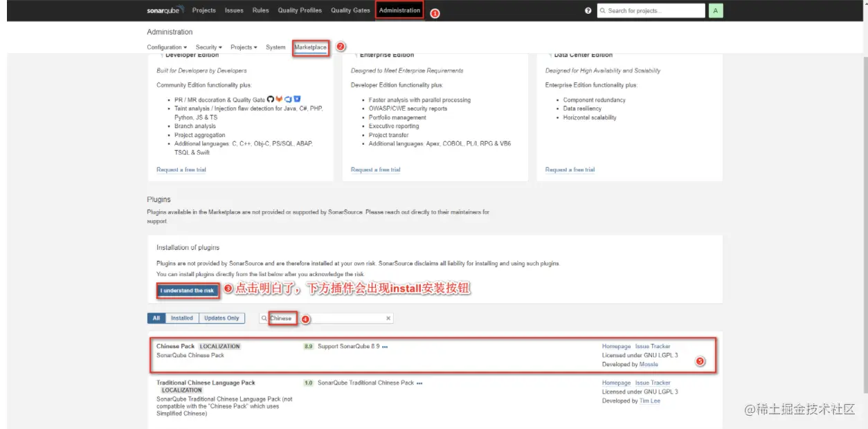This screenshot has width=868, height=429.
Task: Select the Administration top menu
Action: [x=399, y=10]
